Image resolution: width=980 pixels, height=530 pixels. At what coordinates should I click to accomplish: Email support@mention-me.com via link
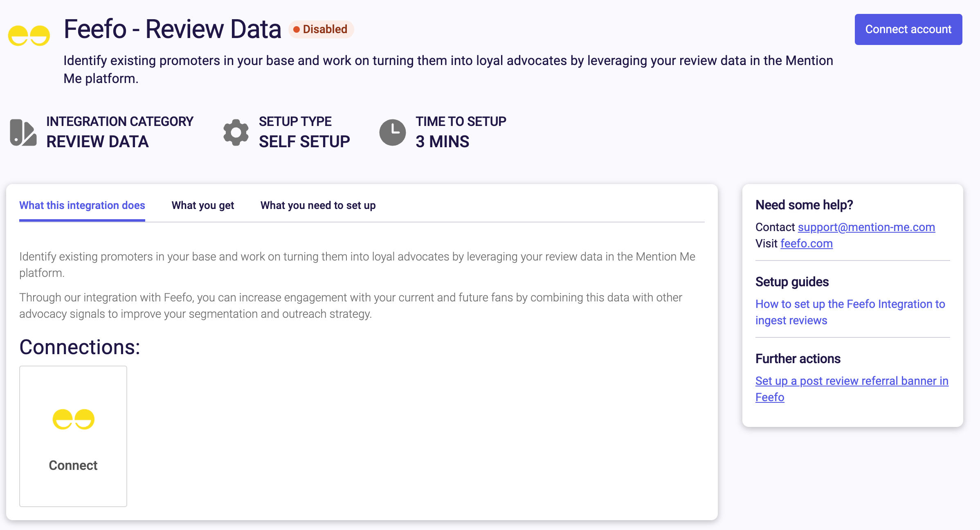(x=866, y=227)
